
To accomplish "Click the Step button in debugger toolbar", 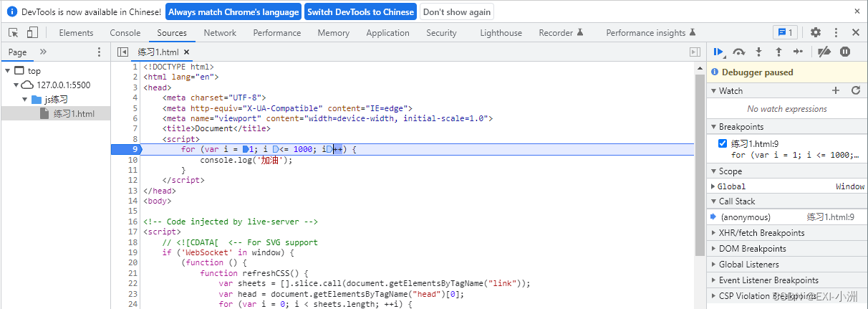I will tap(799, 52).
